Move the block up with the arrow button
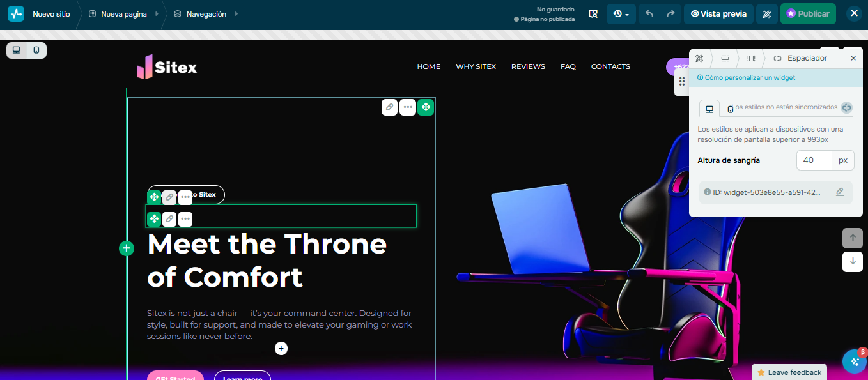Screen dimensions: 868x380 tap(853, 238)
